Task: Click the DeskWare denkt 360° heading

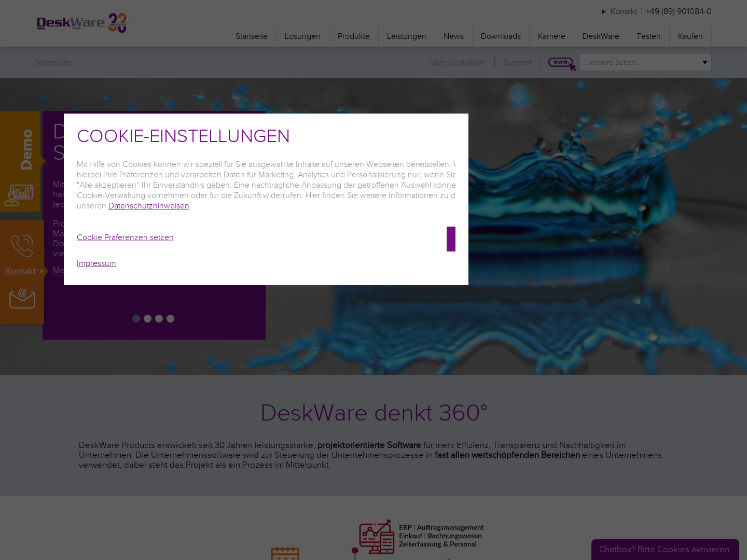Action: click(374, 413)
